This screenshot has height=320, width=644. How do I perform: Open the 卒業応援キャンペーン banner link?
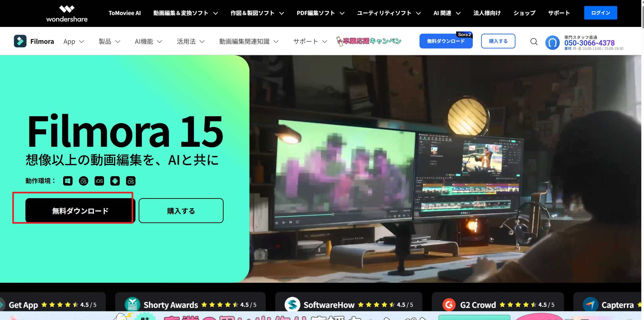(369, 41)
